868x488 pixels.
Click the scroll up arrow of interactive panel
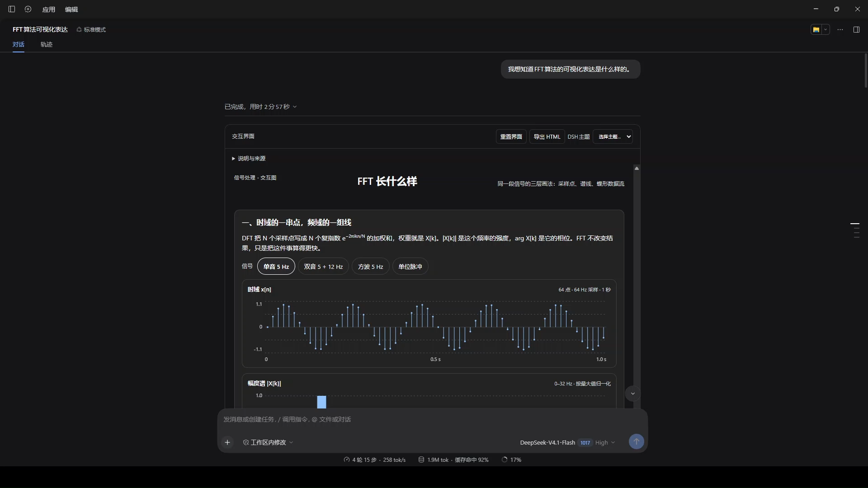637,168
